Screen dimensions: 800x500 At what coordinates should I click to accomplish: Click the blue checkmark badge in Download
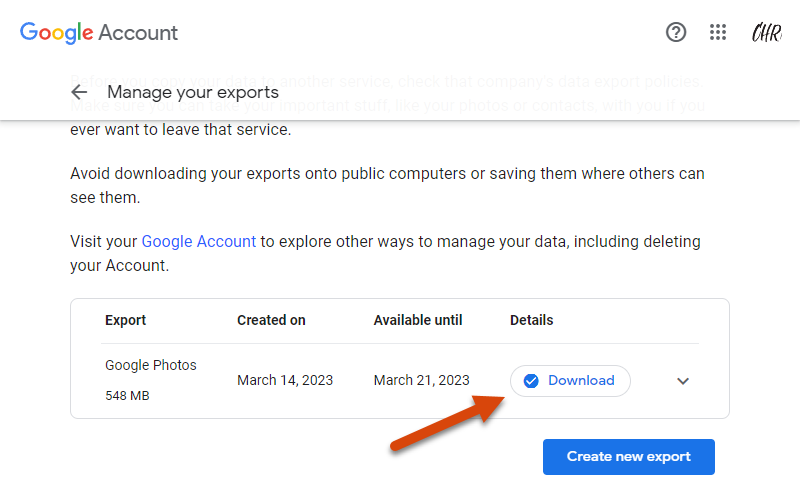tap(532, 380)
